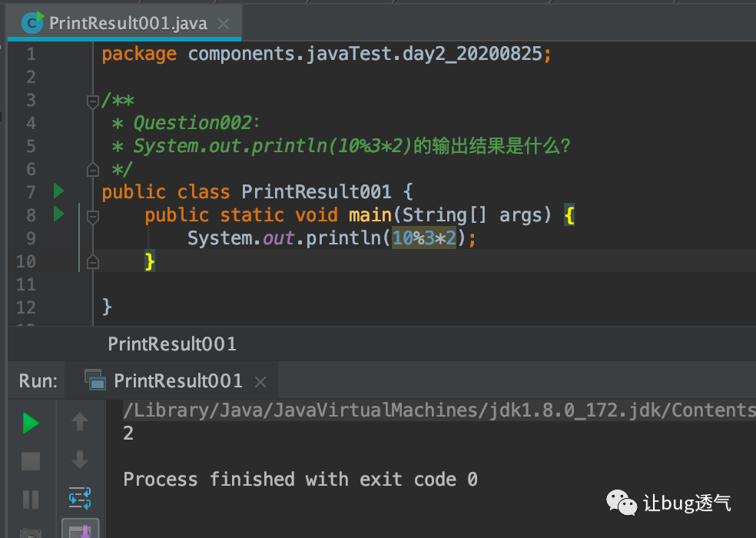The width and height of the screenshot is (756, 538).
Task: Click the highlighted 10%3*2 expression on line 9
Action: [x=424, y=237]
